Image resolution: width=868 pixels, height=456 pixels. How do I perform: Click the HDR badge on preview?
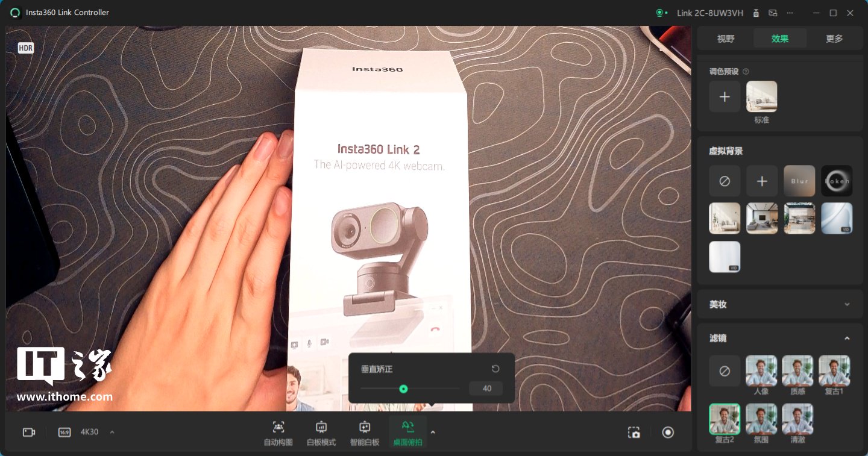coord(26,48)
